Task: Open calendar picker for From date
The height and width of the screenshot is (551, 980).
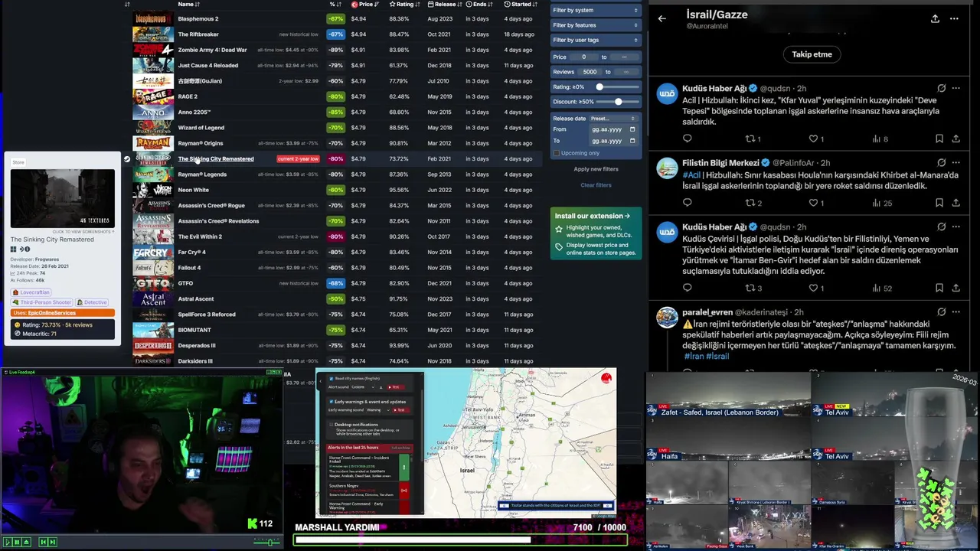Action: pyautogui.click(x=632, y=129)
